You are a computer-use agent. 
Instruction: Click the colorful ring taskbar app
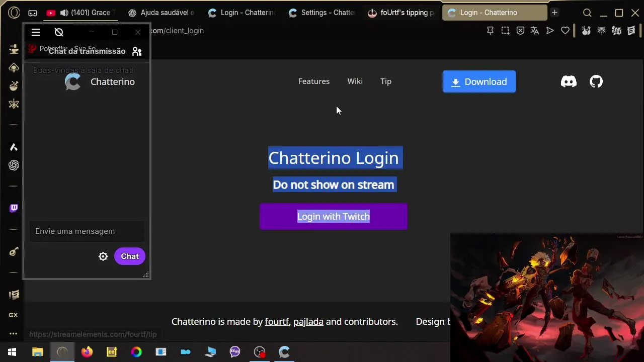tap(136, 352)
